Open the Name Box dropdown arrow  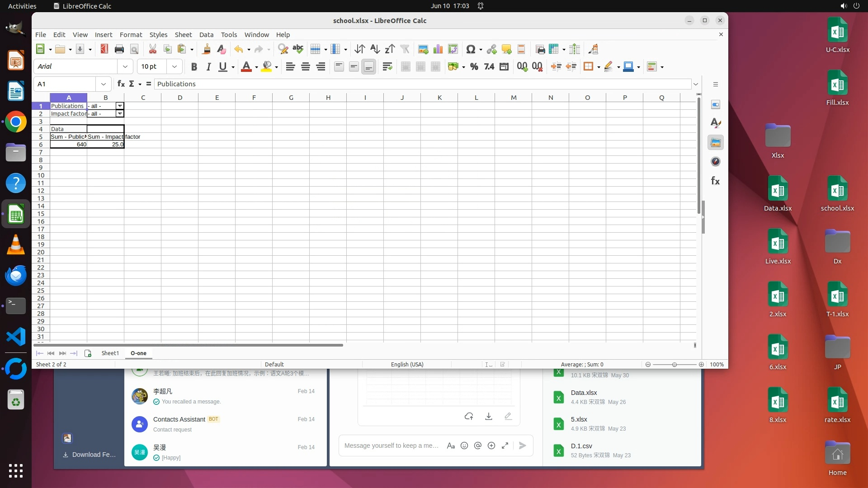[x=104, y=84]
